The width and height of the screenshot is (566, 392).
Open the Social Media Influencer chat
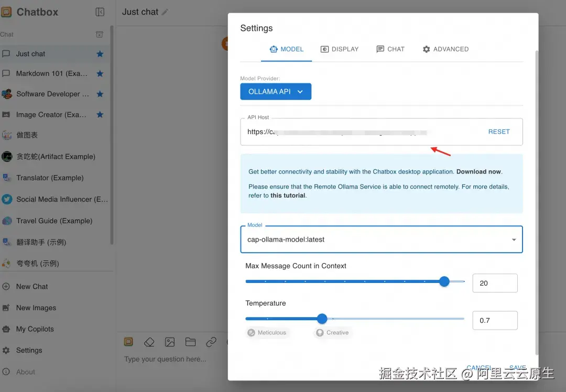tap(55, 199)
